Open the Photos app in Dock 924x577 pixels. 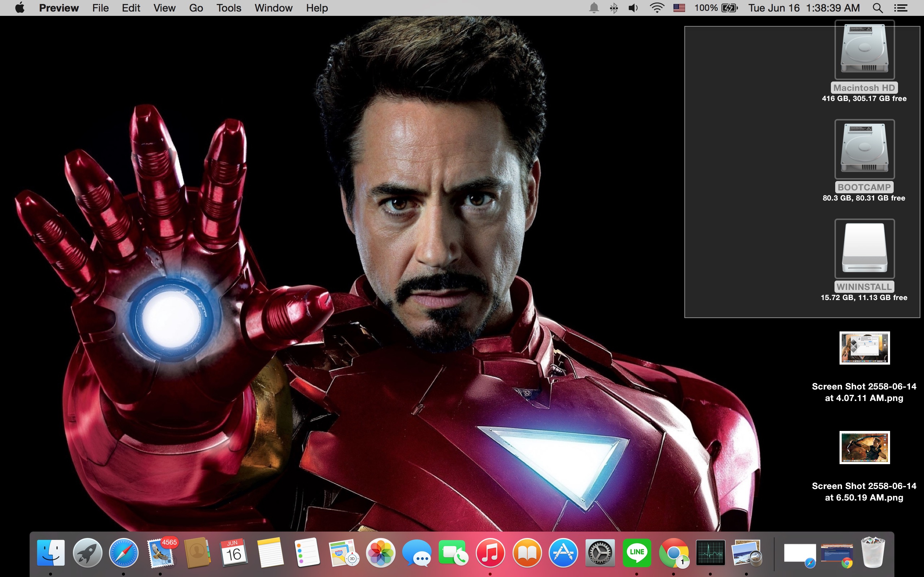coord(380,552)
